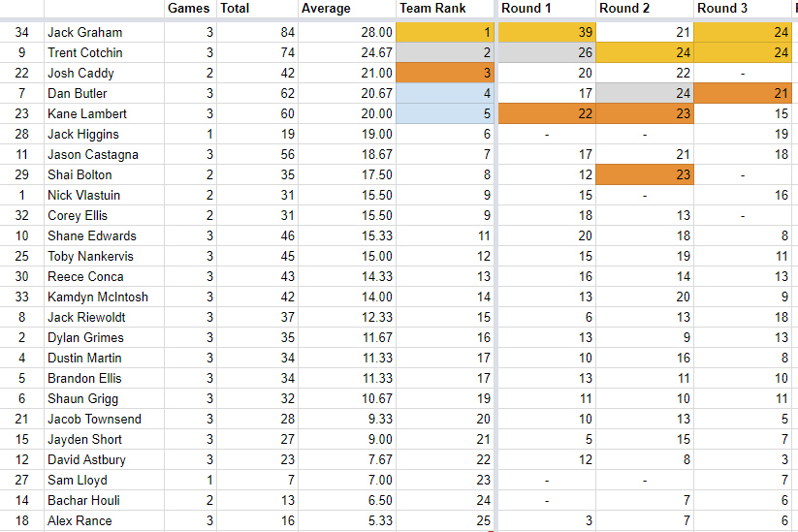Select Dan Butler's orange Round 3 cell
Viewport: 798px width, 532px height.
[x=743, y=94]
